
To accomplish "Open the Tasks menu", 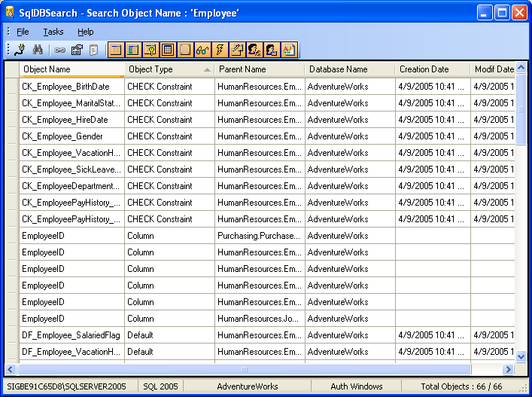I will [53, 32].
